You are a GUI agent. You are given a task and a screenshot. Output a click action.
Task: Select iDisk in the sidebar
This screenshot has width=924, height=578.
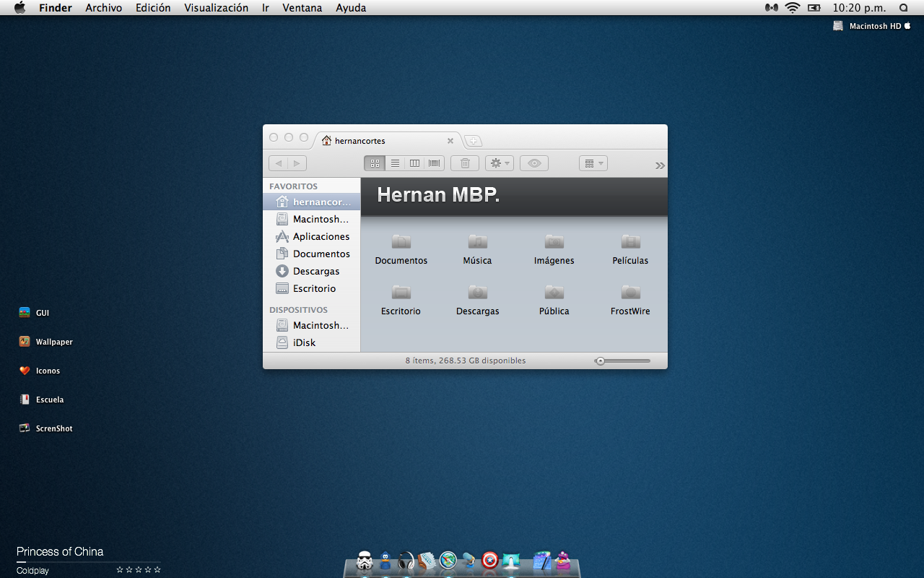click(x=312, y=342)
